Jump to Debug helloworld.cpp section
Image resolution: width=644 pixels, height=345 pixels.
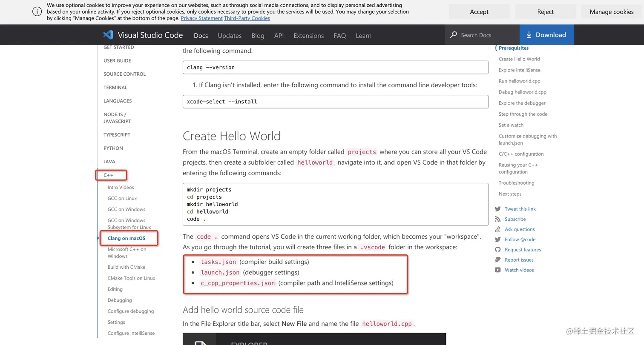coord(523,92)
